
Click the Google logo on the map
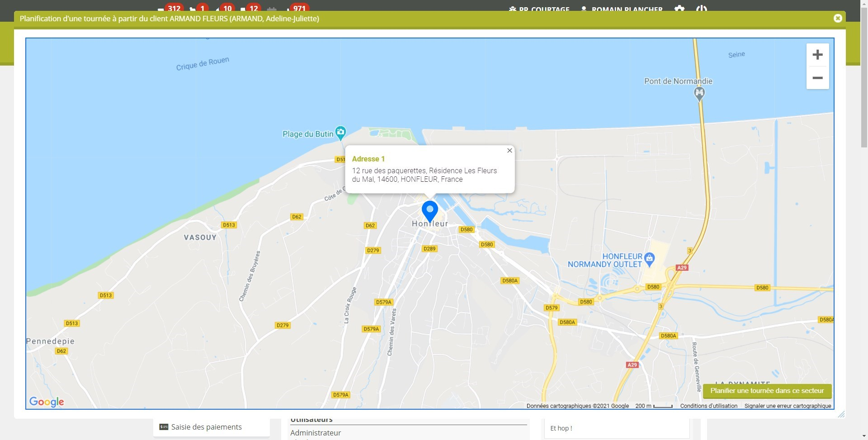tap(46, 402)
